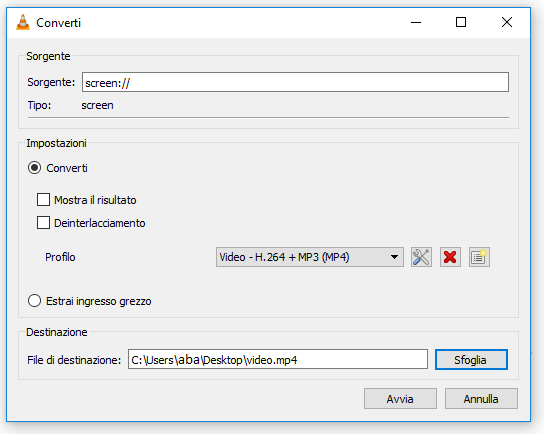The image size is (544, 434).
Task: Edit selected profile with wrench icon
Action: tap(421, 257)
